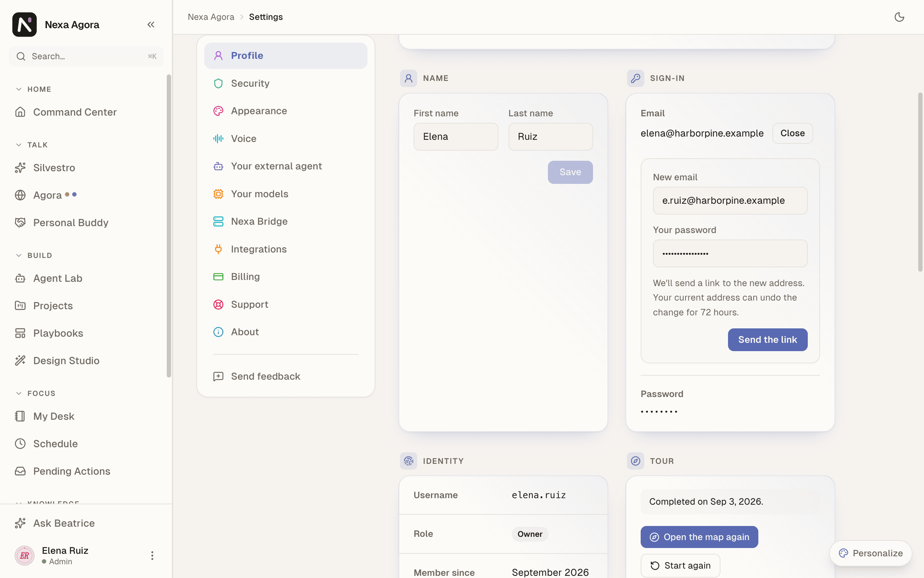Click Send the link button
Image resolution: width=924 pixels, height=578 pixels.
(x=767, y=340)
